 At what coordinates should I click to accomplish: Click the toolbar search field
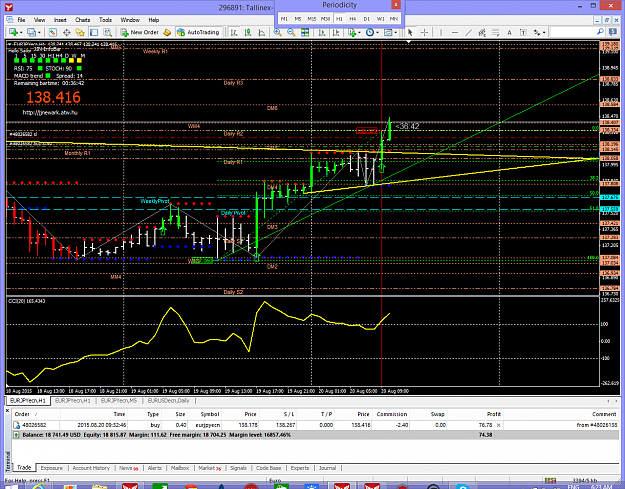(x=573, y=32)
